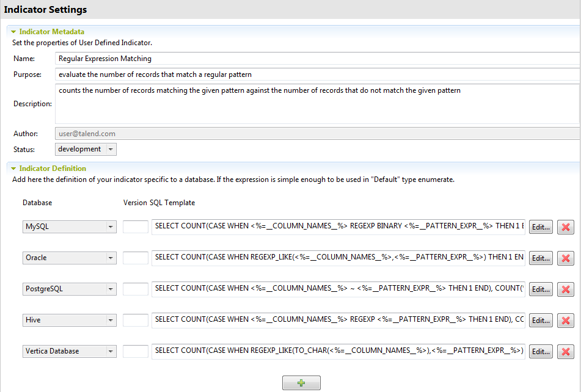Open the Hive database selector
Screen dimensions: 581x392
pyautogui.click(x=111, y=320)
